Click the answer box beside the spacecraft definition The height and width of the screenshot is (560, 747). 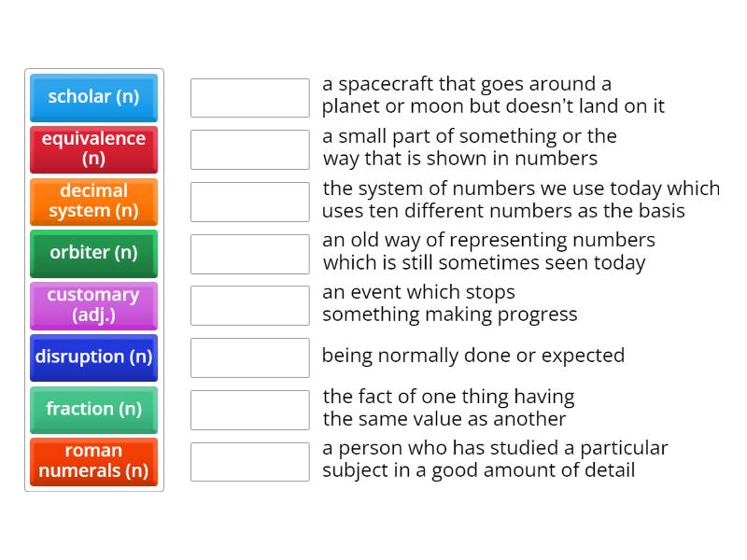point(248,97)
